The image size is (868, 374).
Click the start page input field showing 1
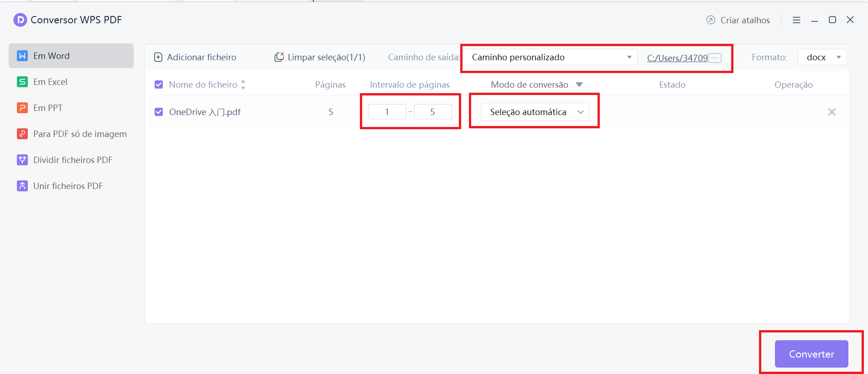(x=387, y=112)
